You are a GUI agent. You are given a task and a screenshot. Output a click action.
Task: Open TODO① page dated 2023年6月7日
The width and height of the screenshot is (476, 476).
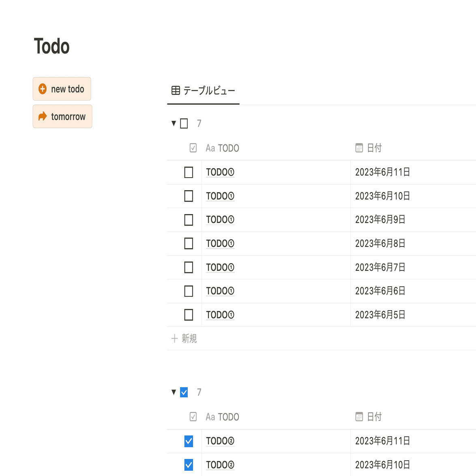(220, 268)
